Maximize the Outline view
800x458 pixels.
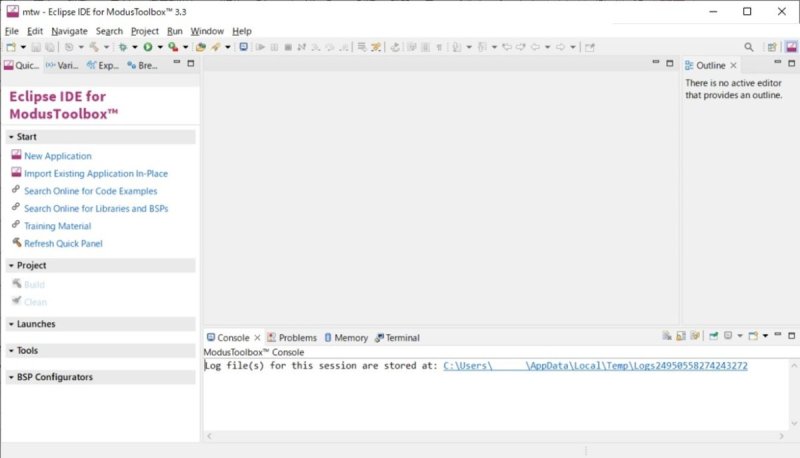tap(791, 63)
